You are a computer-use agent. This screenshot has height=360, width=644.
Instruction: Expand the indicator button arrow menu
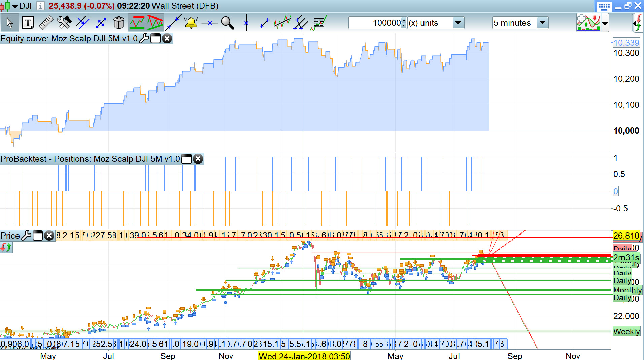pos(605,23)
